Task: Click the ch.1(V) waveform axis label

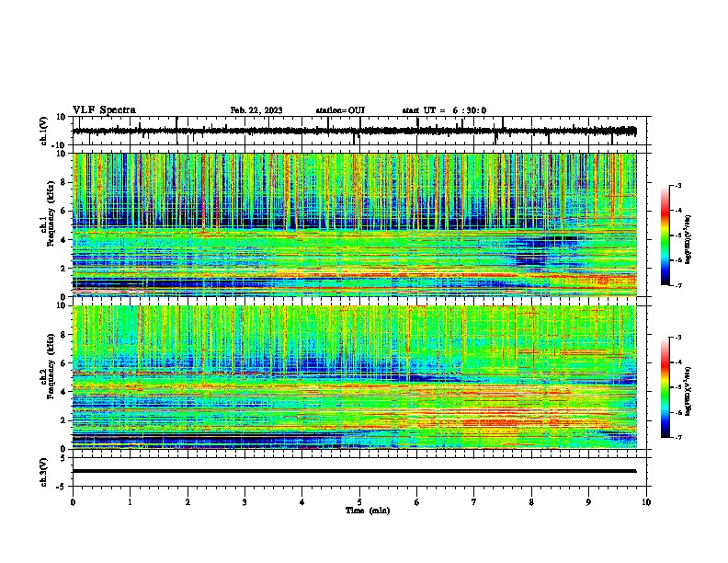Action: pyautogui.click(x=43, y=131)
